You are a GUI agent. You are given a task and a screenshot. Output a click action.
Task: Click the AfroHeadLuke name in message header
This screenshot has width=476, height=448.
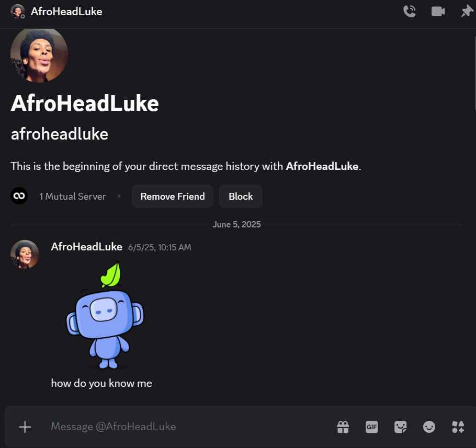tap(86, 247)
